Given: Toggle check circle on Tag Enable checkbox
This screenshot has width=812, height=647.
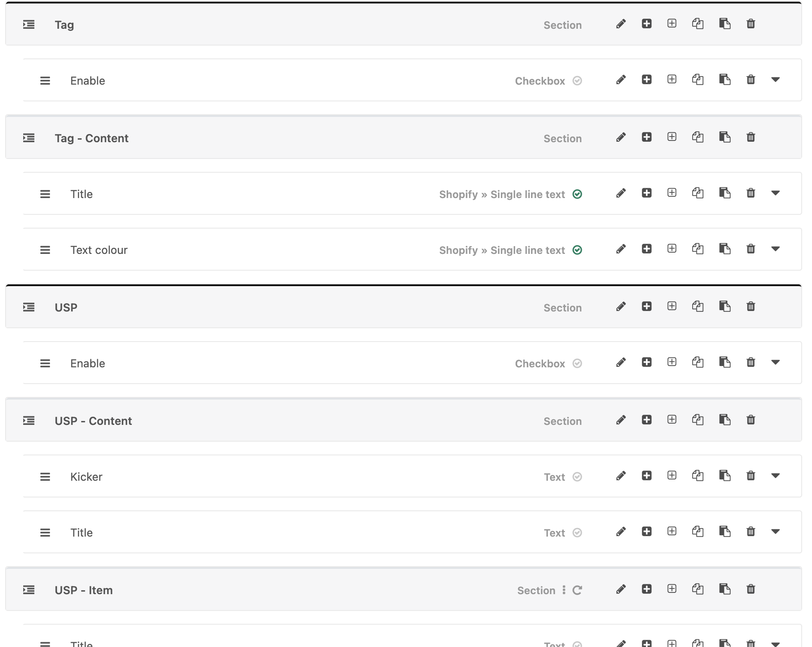Looking at the screenshot, I should tap(577, 81).
